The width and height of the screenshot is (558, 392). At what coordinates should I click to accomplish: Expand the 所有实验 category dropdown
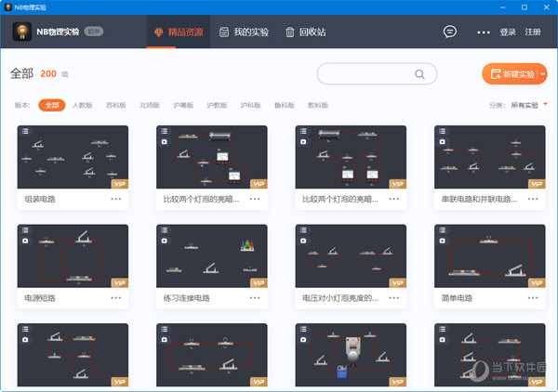click(x=529, y=105)
